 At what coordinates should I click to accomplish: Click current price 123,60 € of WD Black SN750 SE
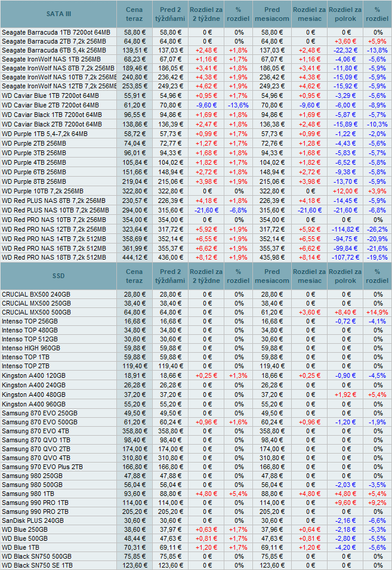(x=134, y=565)
